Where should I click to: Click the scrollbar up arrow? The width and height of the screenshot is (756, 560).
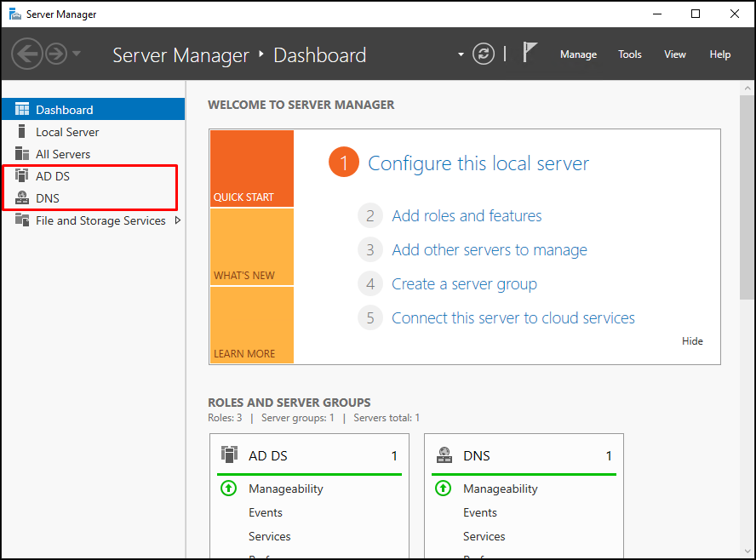(747, 89)
